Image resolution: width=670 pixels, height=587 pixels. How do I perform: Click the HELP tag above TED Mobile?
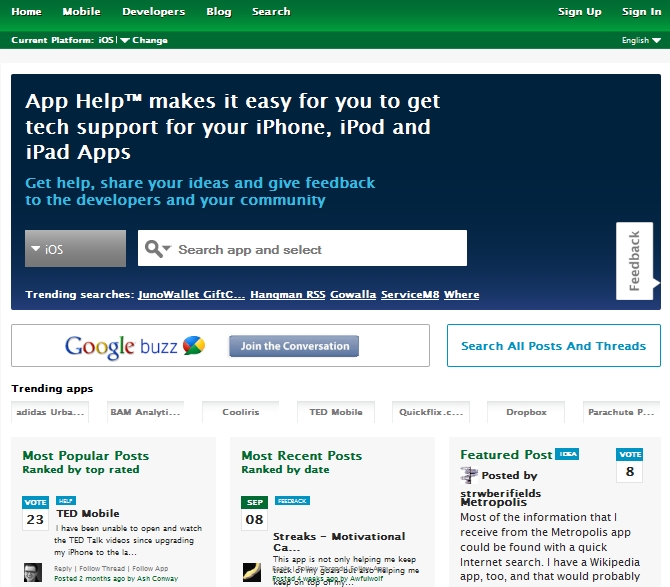(66, 501)
